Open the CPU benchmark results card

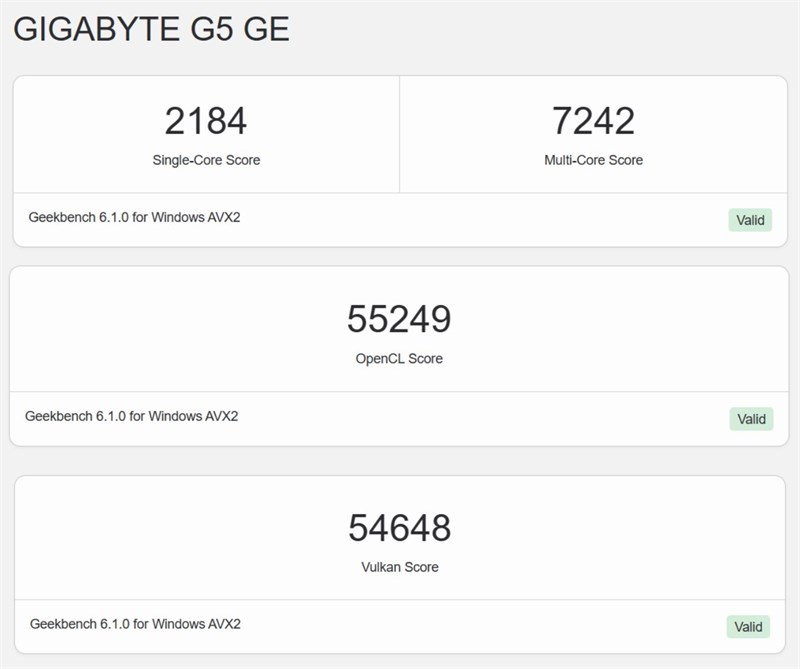(399, 155)
